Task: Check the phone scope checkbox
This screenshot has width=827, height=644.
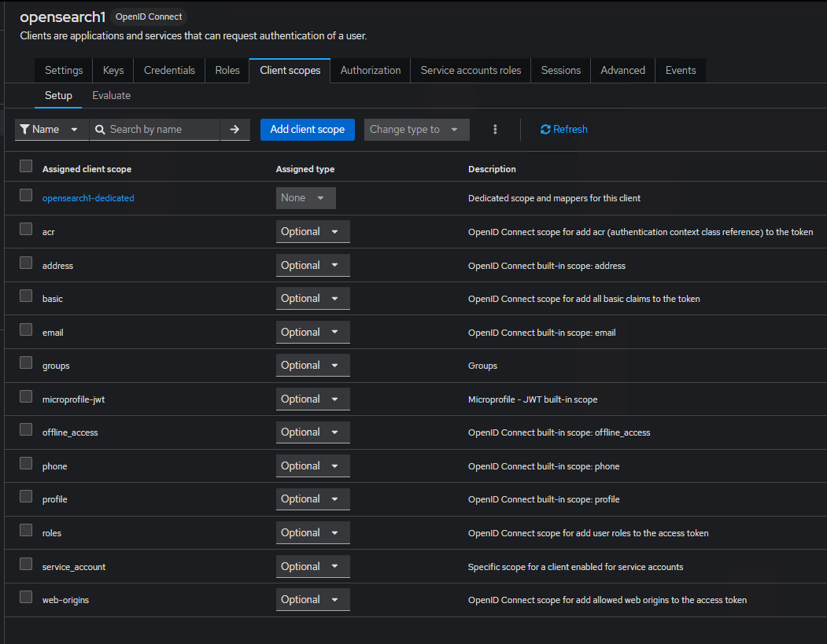Action: point(26,462)
